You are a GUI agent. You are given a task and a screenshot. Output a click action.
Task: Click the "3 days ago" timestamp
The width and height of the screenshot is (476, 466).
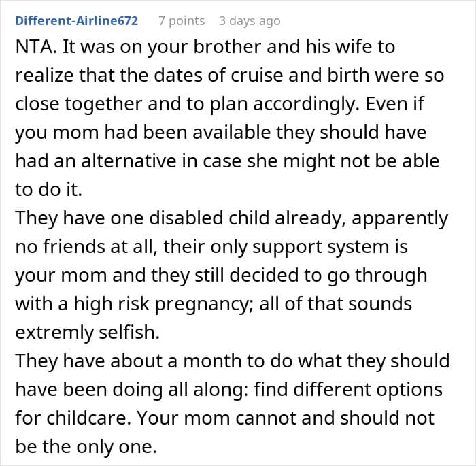(249, 21)
